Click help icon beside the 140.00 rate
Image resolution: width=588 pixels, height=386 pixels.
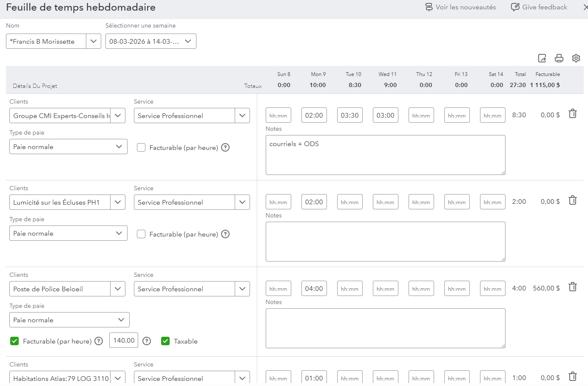147,341
